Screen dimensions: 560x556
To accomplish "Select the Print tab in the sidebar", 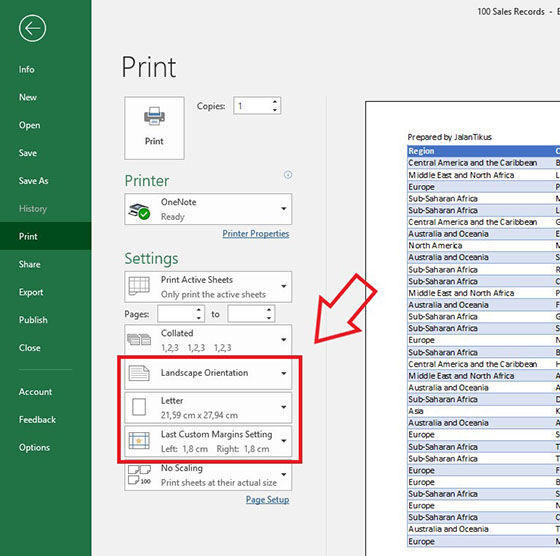I will [x=45, y=236].
